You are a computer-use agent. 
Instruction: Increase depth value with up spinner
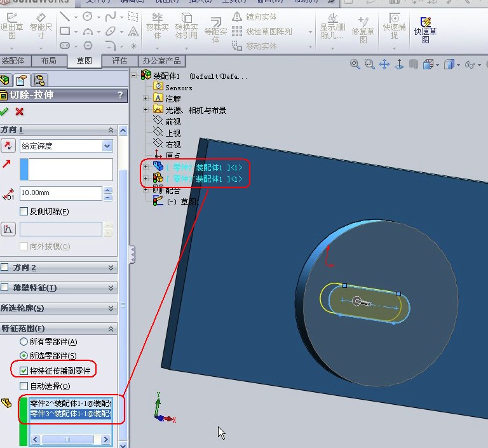click(107, 189)
